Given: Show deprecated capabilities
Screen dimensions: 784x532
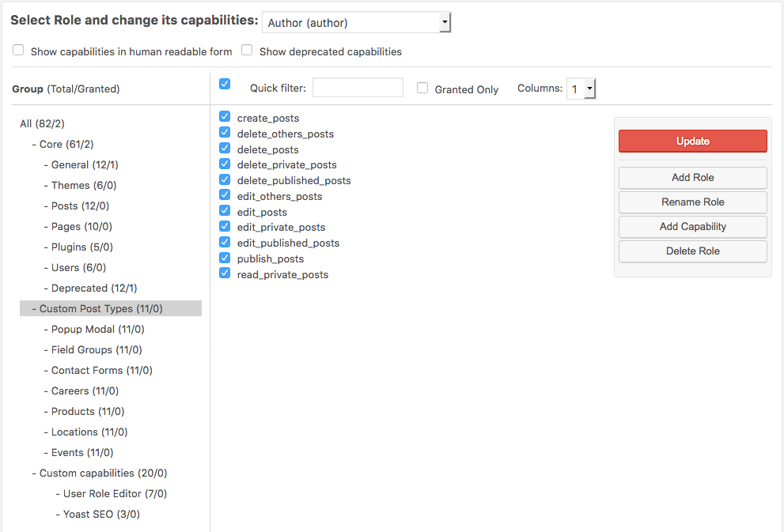Looking at the screenshot, I should point(246,50).
